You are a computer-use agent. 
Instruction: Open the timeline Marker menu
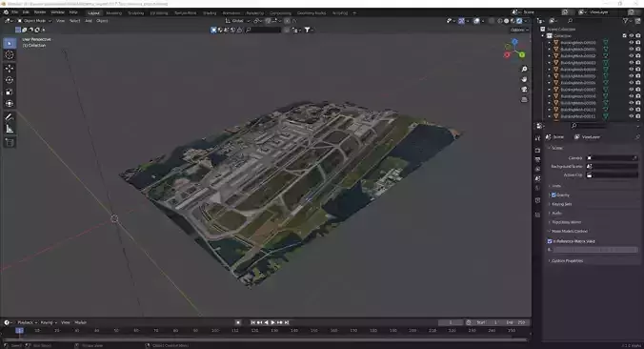[80, 322]
